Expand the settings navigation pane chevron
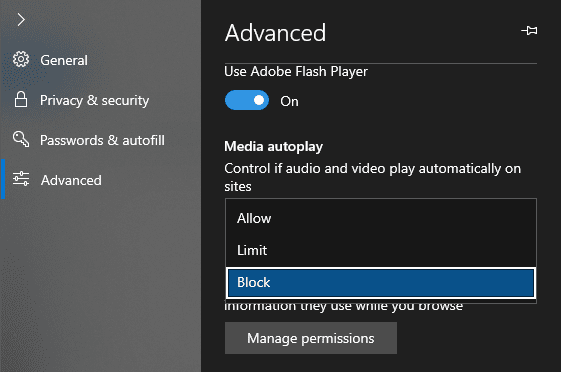 [21, 20]
